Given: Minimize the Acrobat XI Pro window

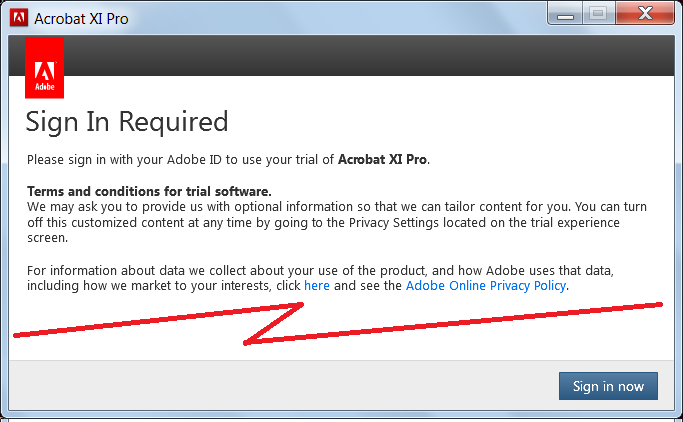Looking at the screenshot, I should [565, 14].
